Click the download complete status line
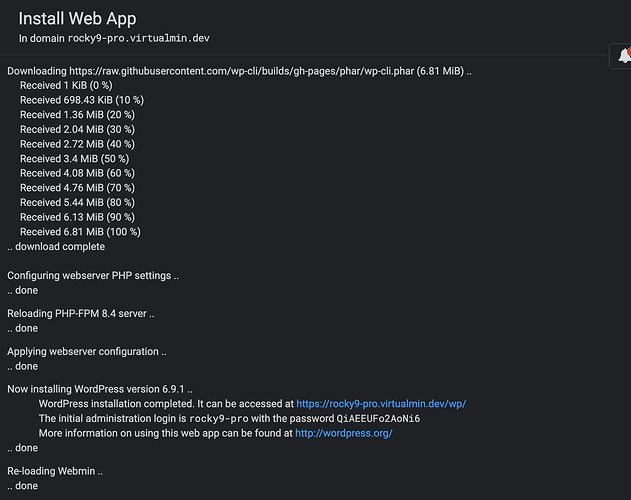The width and height of the screenshot is (631, 500). pos(56,246)
